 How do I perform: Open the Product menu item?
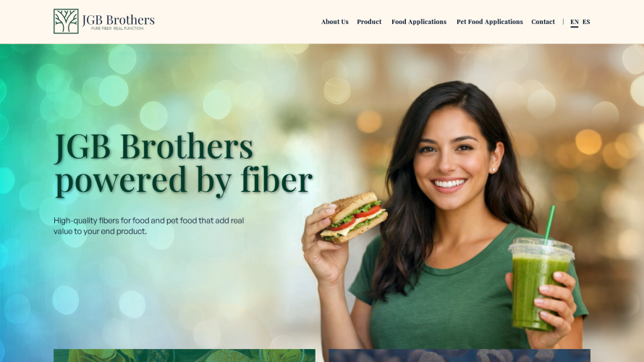369,22
